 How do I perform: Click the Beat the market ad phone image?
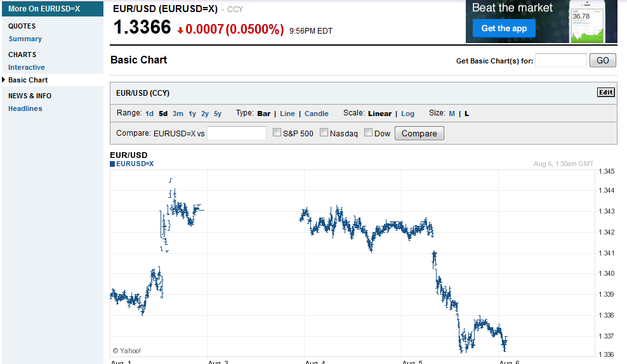(x=587, y=22)
